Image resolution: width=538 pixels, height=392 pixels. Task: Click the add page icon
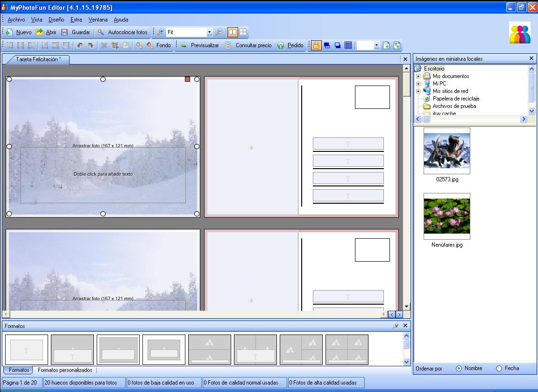click(x=386, y=45)
